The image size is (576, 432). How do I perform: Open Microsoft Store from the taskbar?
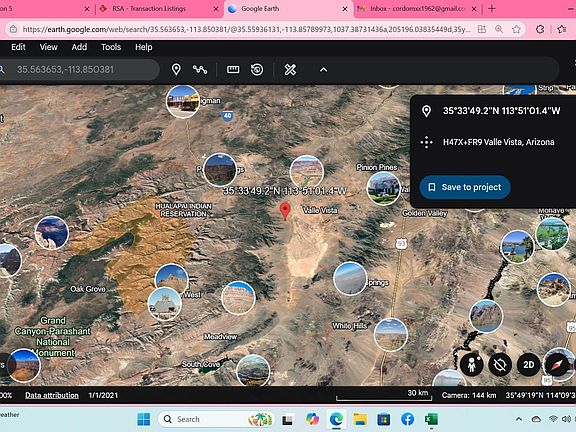384,419
